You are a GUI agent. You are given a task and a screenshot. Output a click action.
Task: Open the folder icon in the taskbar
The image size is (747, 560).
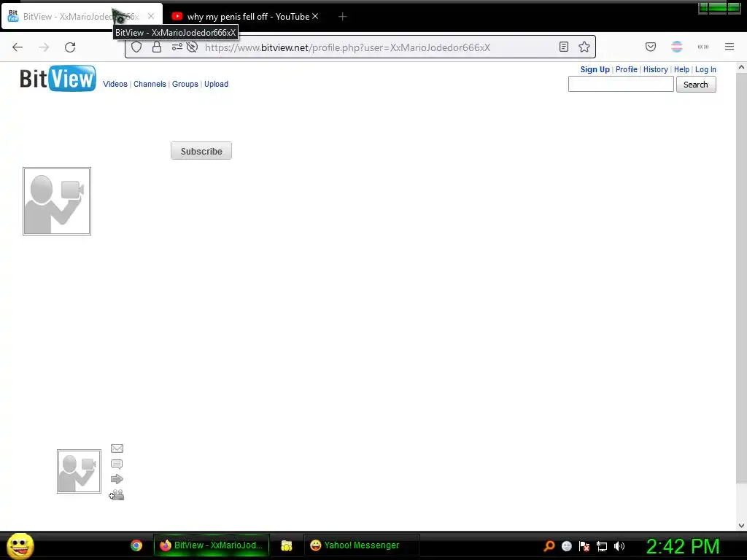tap(286, 545)
